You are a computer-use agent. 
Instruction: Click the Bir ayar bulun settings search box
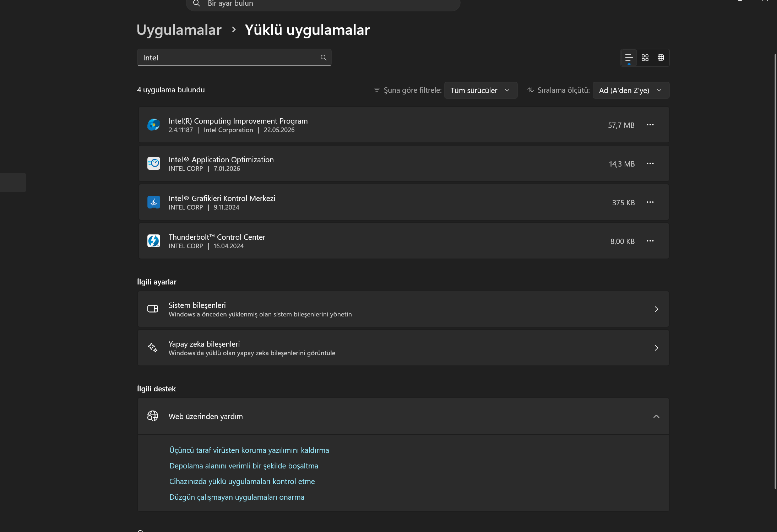click(323, 4)
